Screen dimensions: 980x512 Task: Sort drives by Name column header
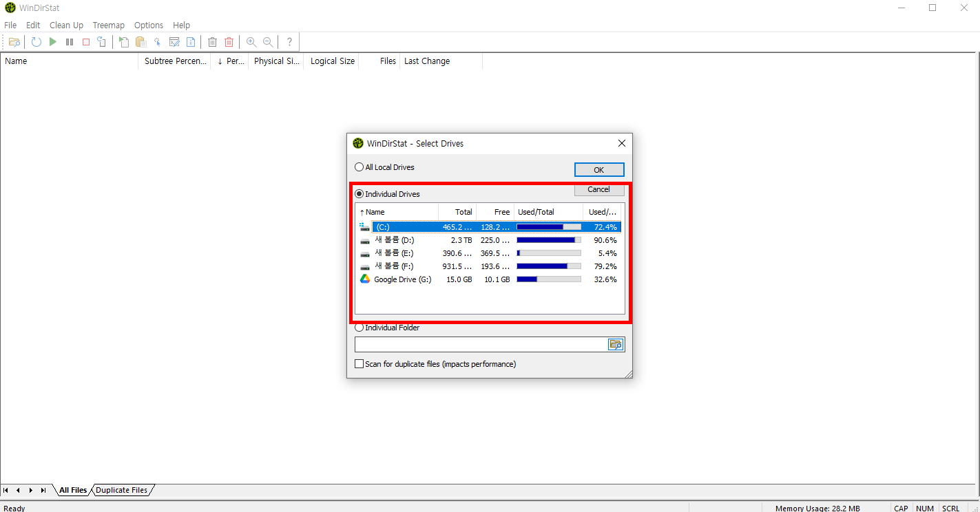(x=397, y=212)
